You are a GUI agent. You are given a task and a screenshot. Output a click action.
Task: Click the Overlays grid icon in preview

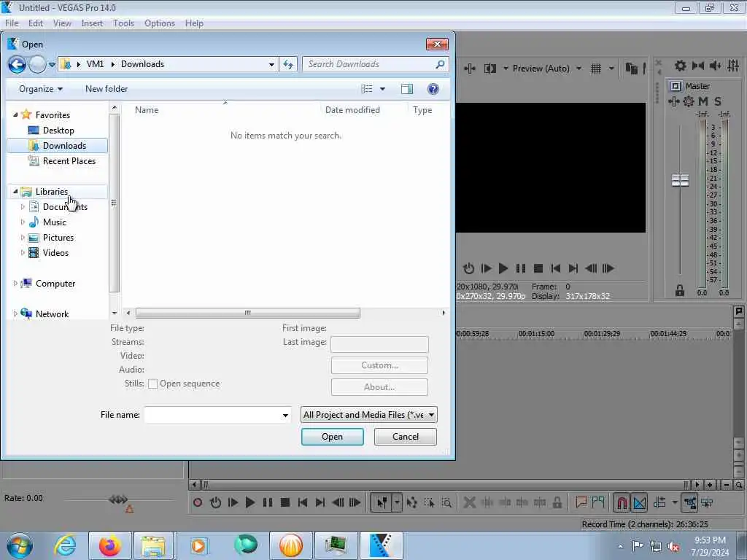[x=596, y=69]
